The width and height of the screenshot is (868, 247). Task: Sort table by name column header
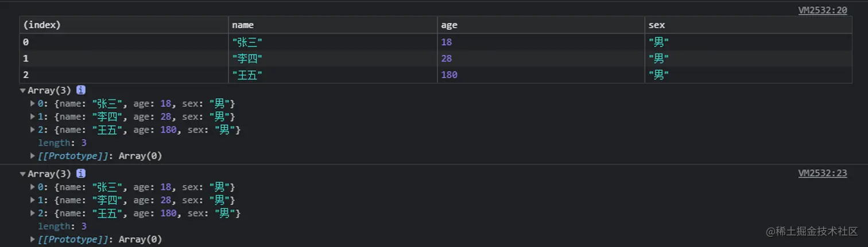tap(333, 25)
